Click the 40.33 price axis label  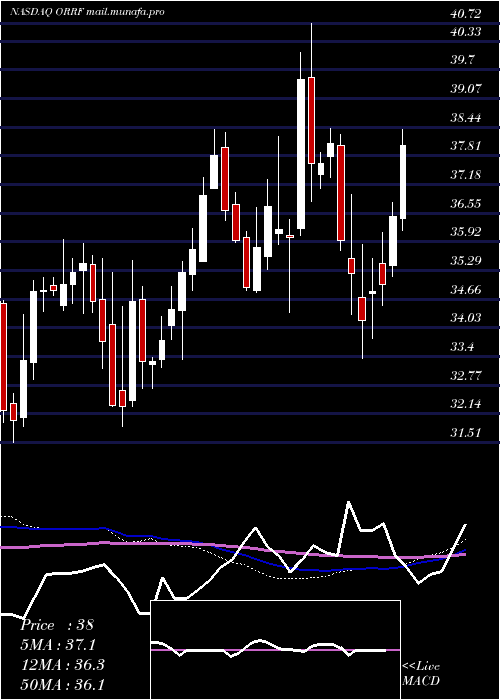point(466,32)
